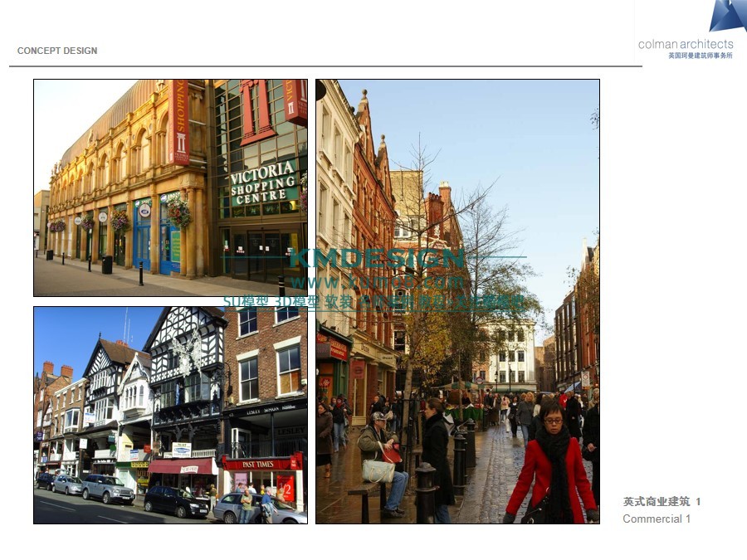Screen dimensions: 747x560
Task: Click the black hatchback parked by the curb
Action: (x=175, y=501)
